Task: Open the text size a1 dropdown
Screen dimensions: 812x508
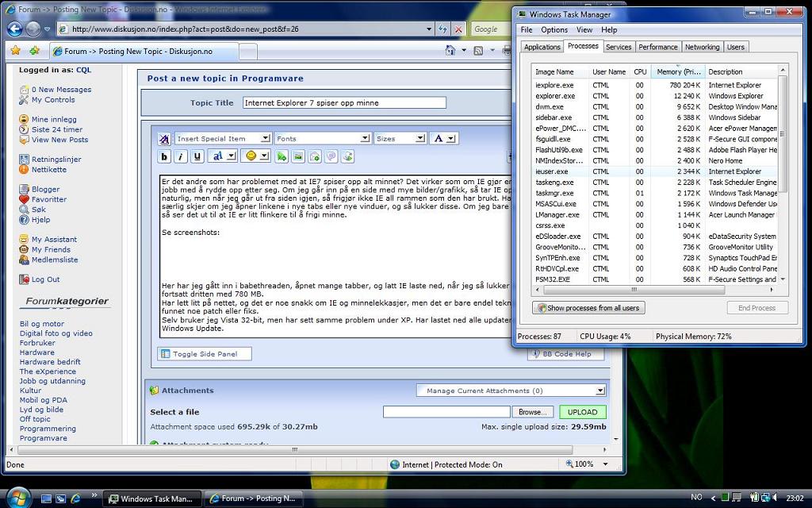Action: pyautogui.click(x=222, y=156)
